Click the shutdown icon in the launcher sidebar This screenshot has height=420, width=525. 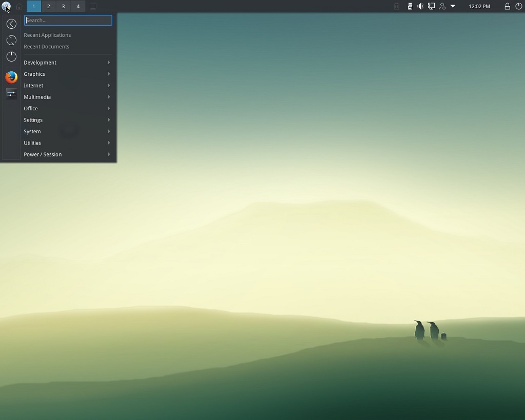(11, 56)
